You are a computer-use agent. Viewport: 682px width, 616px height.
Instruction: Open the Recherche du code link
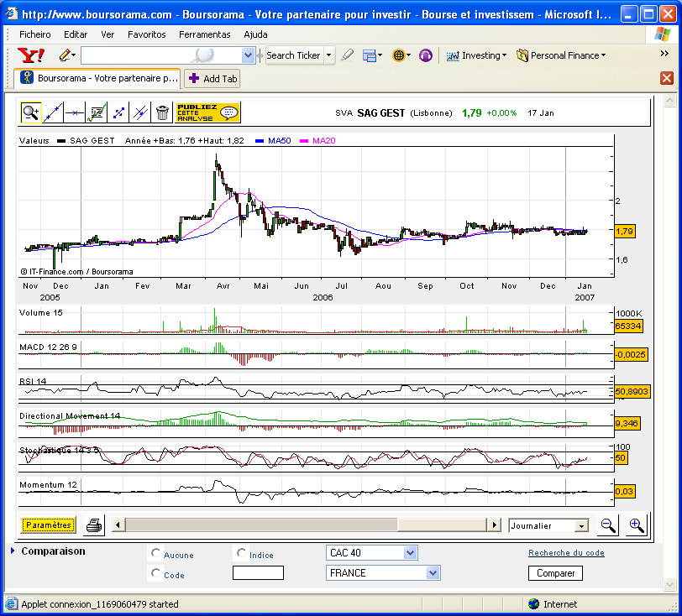coord(566,553)
